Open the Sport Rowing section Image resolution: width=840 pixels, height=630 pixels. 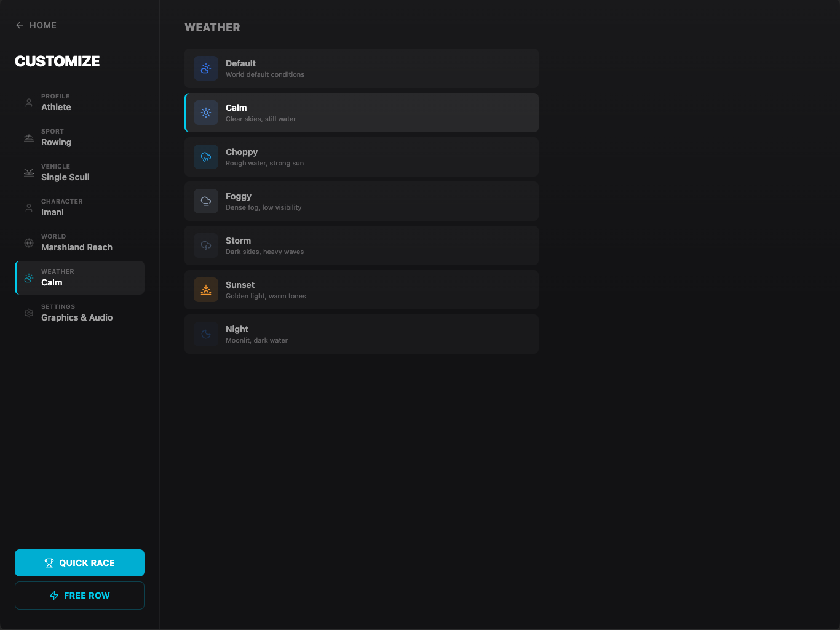click(79, 138)
